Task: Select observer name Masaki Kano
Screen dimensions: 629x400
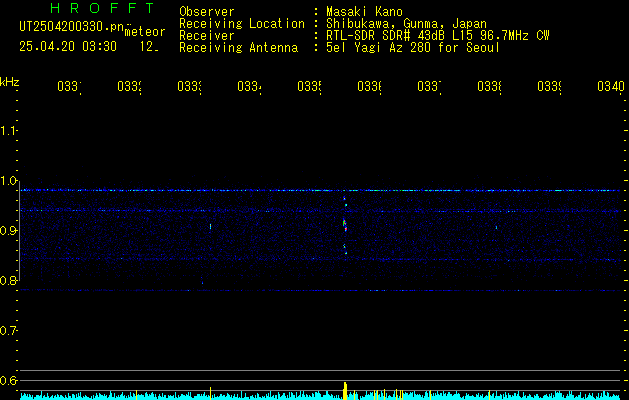Action: pyautogui.click(x=364, y=12)
